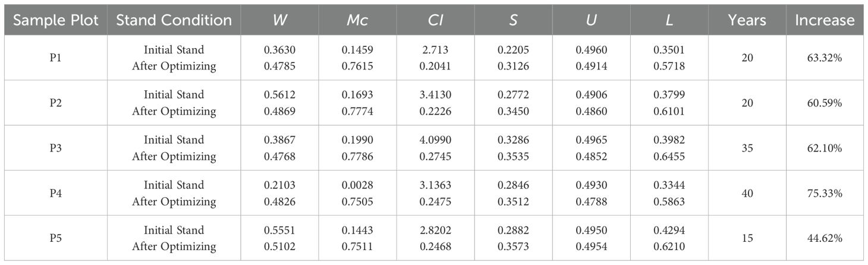Select the 0.5612 W value
The width and height of the screenshot is (868, 265).
point(279,94)
